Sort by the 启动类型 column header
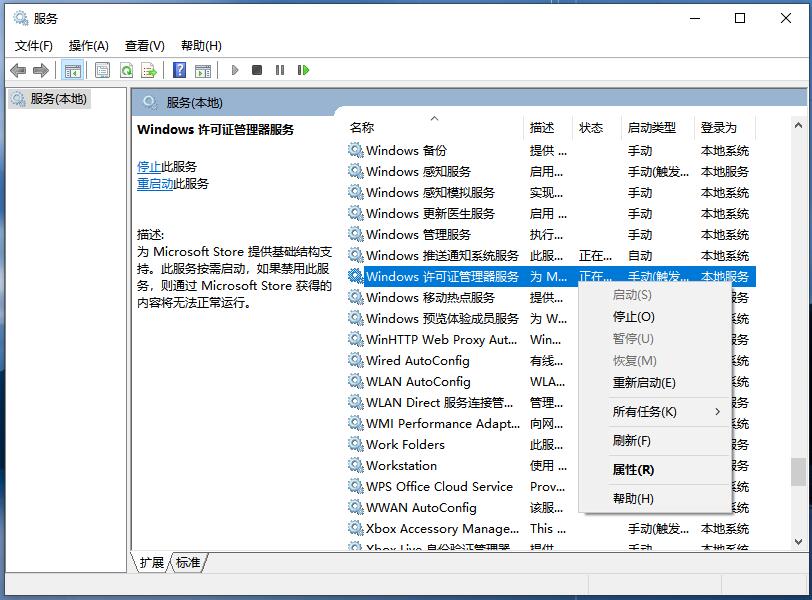This screenshot has width=812, height=600. click(x=652, y=127)
